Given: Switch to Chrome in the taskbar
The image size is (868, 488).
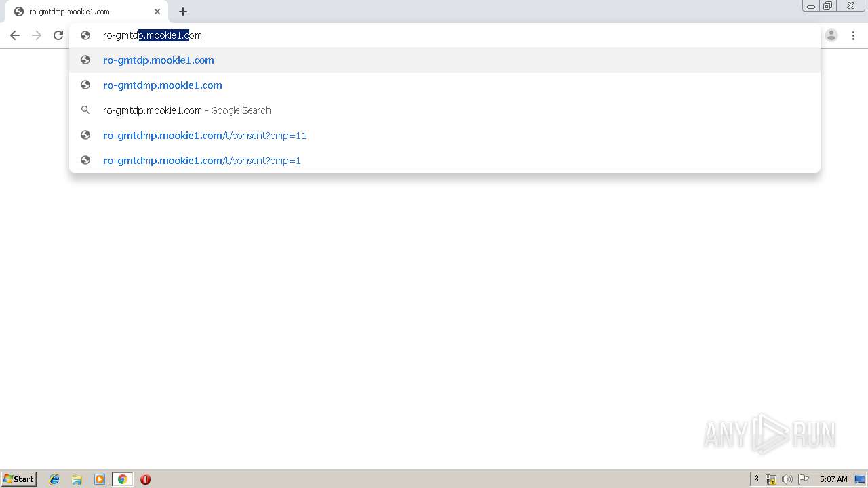Looking at the screenshot, I should [122, 479].
